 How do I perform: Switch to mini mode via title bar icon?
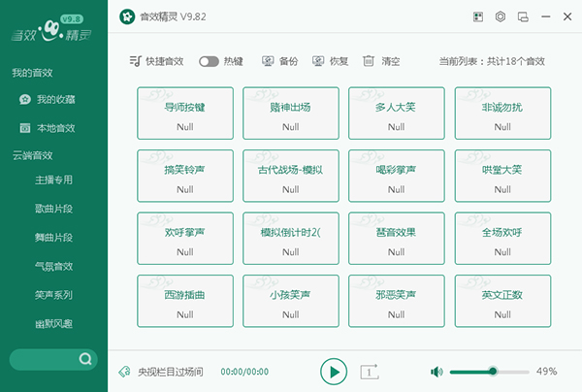tap(524, 16)
